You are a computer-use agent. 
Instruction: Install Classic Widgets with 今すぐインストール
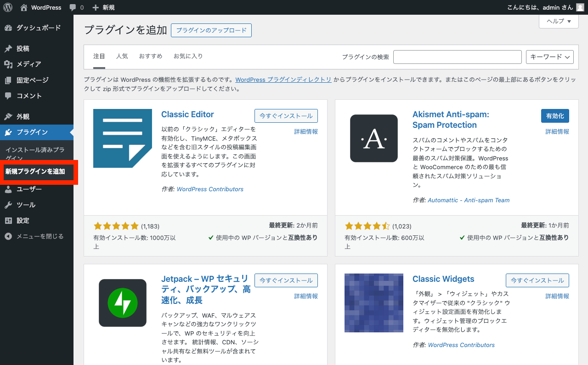tap(537, 280)
